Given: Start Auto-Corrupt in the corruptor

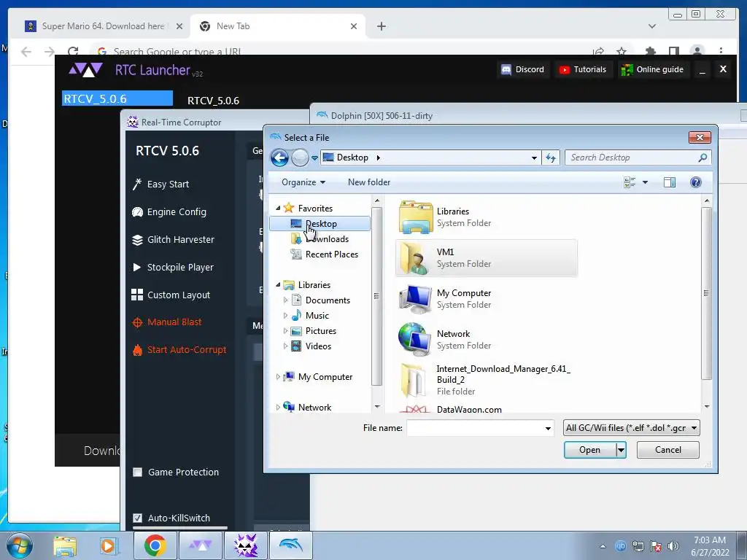Looking at the screenshot, I should point(179,350).
